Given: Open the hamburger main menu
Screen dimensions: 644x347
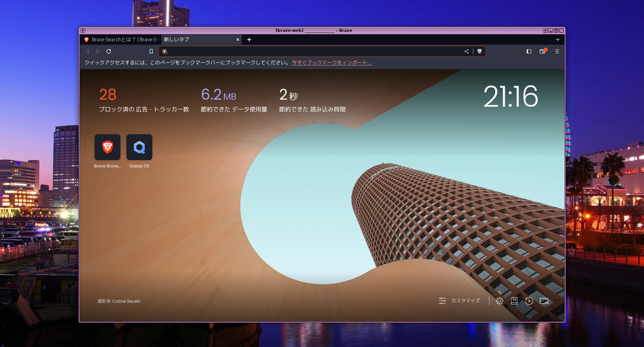Looking at the screenshot, I should 557,52.
